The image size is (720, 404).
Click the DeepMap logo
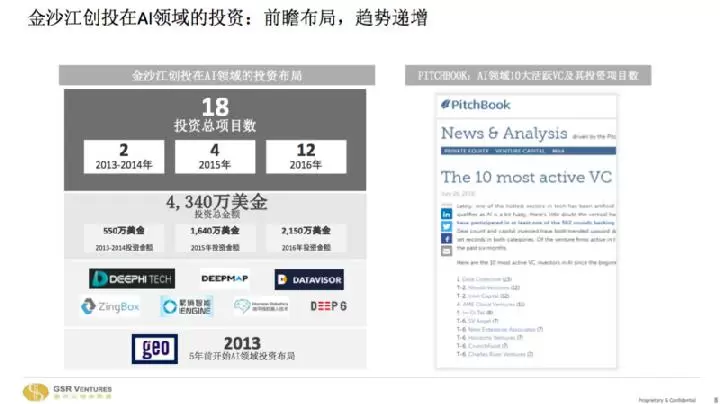pyautogui.click(x=225, y=279)
